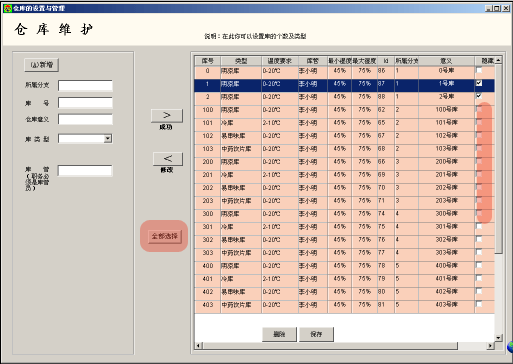Click the 类型 column header
Screen dimensions: 513x364
[241, 61]
